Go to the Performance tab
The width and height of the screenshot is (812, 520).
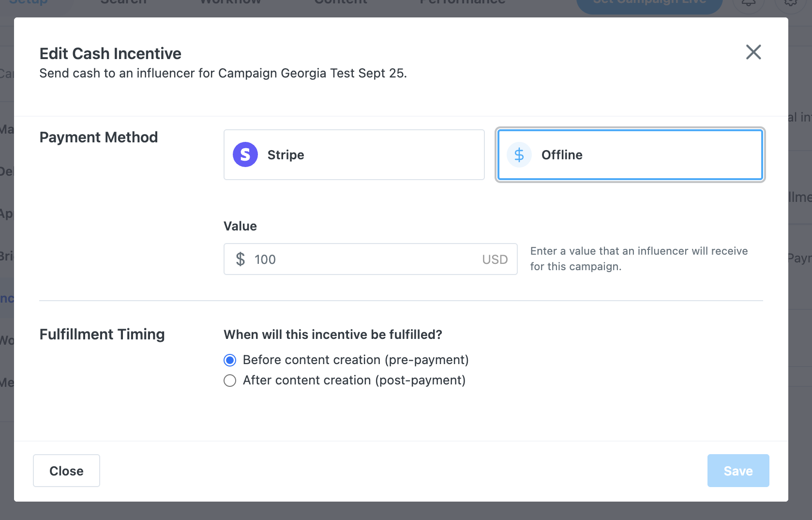pos(462,3)
